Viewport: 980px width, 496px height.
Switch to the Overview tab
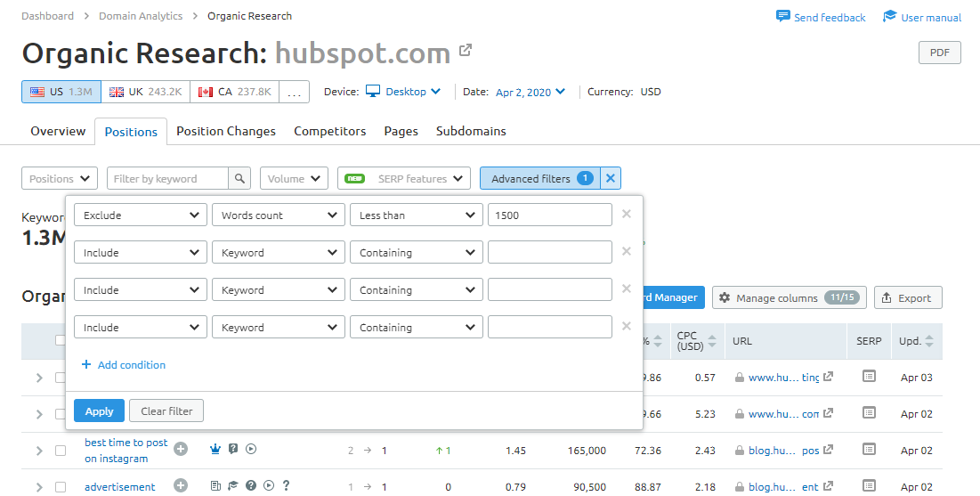pyautogui.click(x=58, y=132)
